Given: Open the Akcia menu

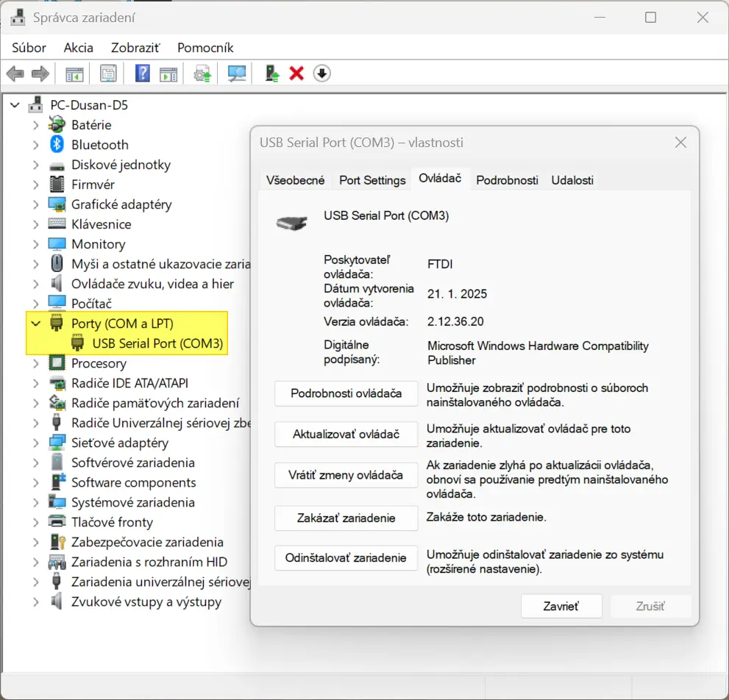Looking at the screenshot, I should point(78,47).
